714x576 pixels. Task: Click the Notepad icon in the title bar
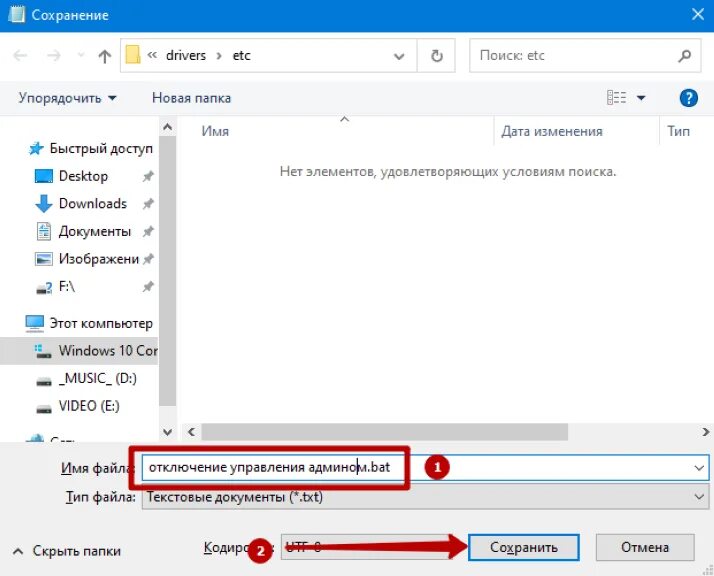click(17, 15)
